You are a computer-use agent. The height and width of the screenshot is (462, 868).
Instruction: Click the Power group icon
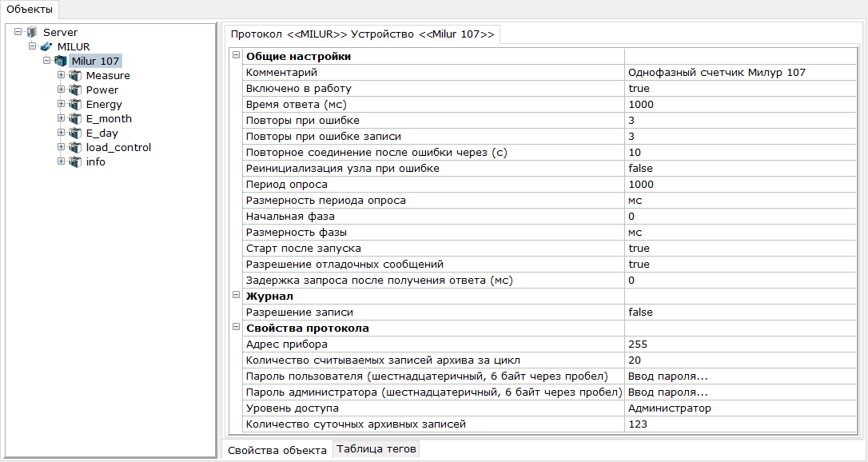click(75, 90)
